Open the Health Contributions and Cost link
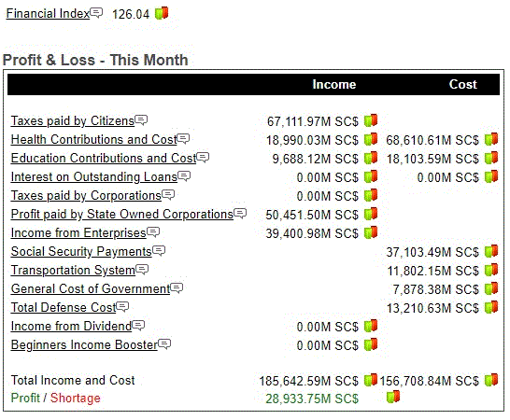 tap(93, 139)
